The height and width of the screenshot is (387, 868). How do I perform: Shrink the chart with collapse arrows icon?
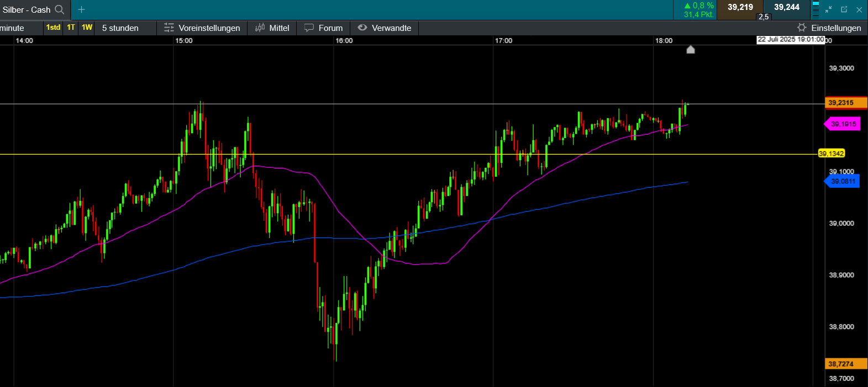click(x=828, y=9)
